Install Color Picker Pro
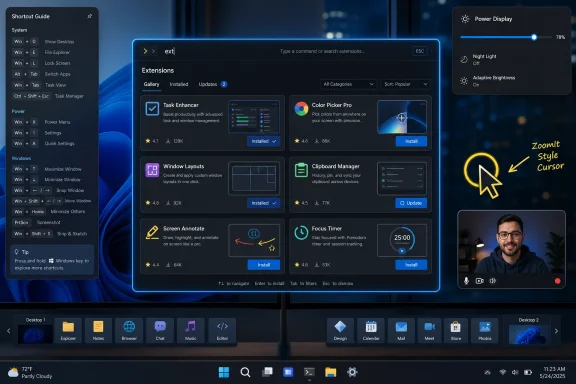 (411, 141)
